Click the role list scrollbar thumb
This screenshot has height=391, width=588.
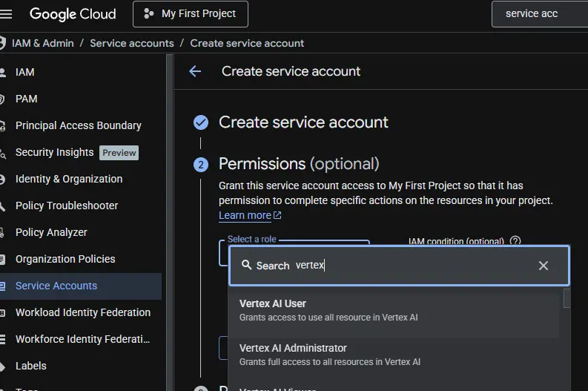tap(567, 298)
